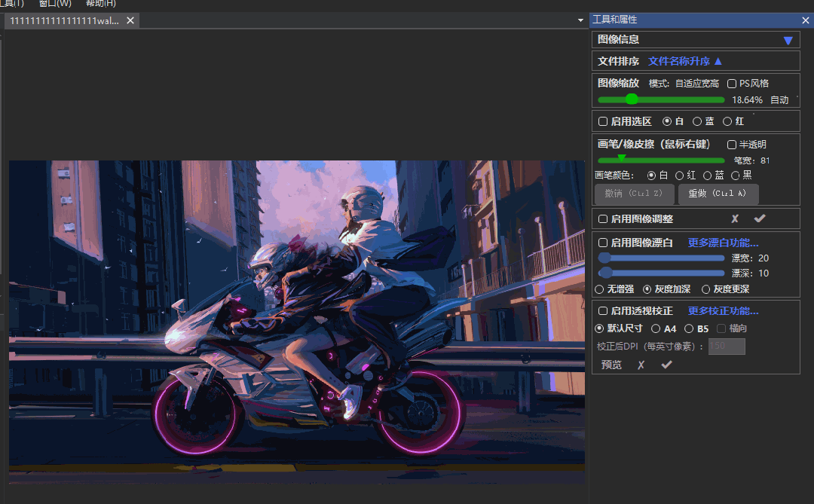The height and width of the screenshot is (504, 814).
Task: Click the 文件名称升序 sort link
Action: click(x=679, y=61)
